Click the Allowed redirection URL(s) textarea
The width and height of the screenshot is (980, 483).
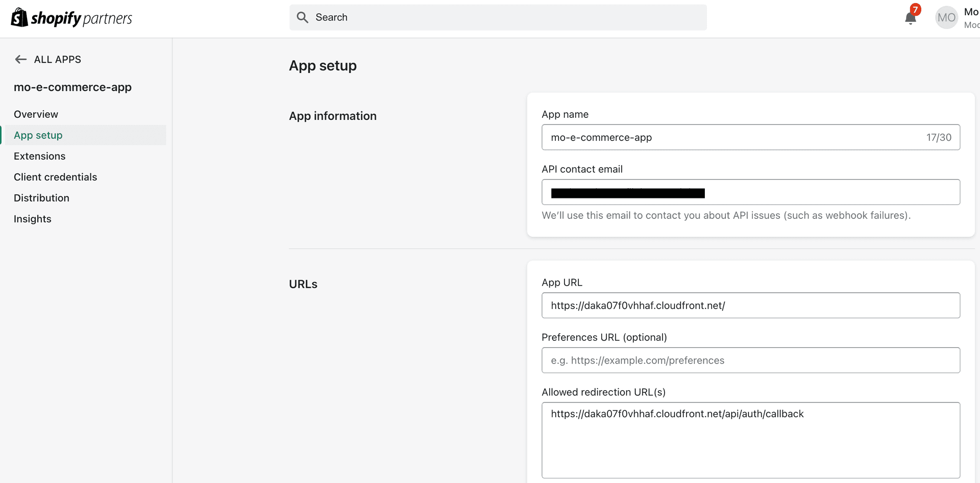751,440
